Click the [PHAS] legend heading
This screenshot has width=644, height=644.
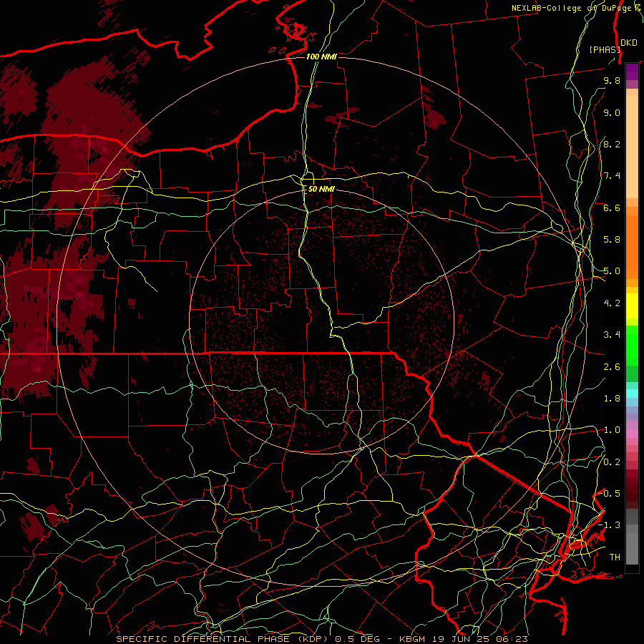pyautogui.click(x=605, y=49)
